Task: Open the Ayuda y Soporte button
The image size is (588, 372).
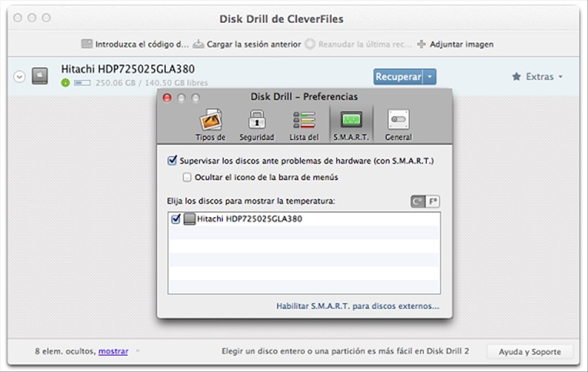Action: coord(530,352)
